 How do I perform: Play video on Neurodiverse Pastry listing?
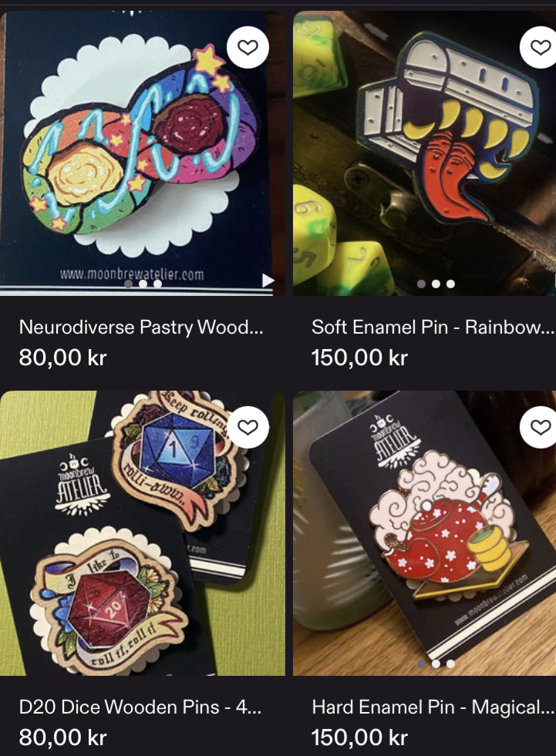(x=268, y=280)
